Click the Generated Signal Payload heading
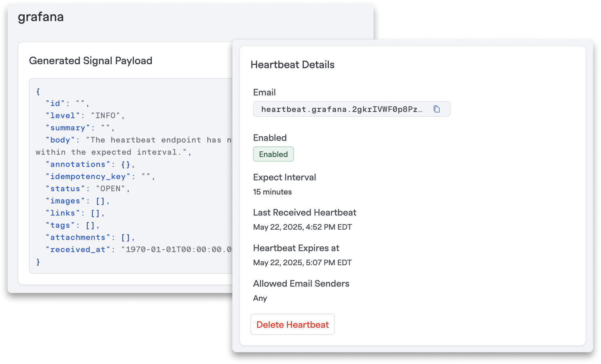 click(x=91, y=61)
